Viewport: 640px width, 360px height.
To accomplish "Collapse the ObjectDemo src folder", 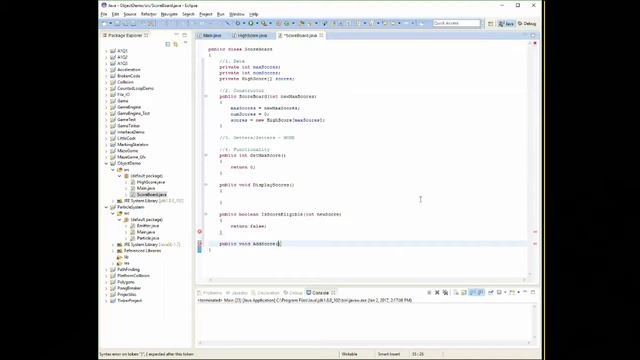I will pyautogui.click(x=113, y=169).
